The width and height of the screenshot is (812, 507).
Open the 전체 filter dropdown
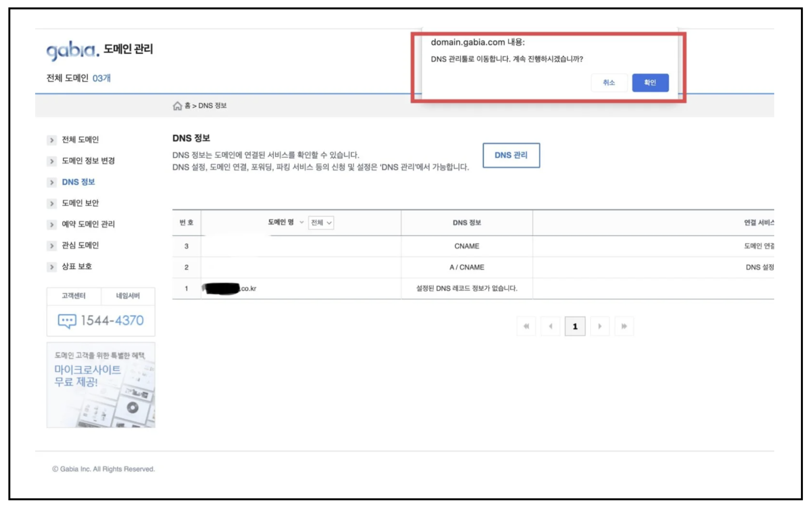(321, 223)
